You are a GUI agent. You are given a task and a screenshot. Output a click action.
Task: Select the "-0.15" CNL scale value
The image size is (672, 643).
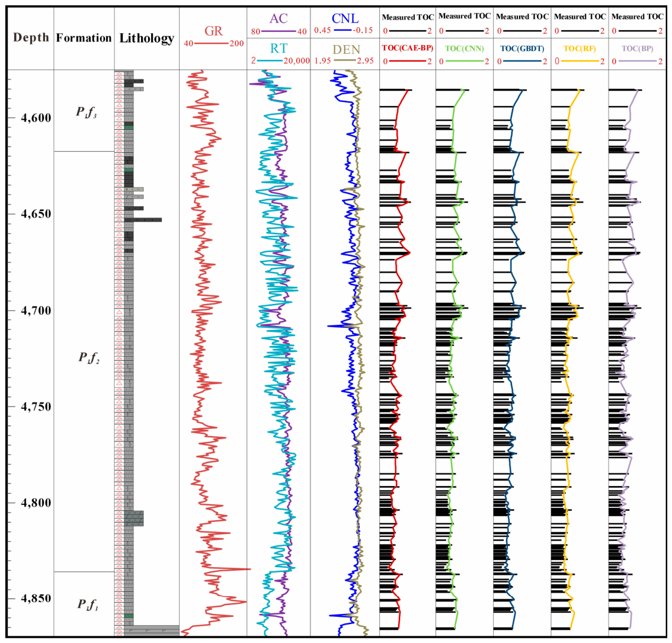point(363,30)
